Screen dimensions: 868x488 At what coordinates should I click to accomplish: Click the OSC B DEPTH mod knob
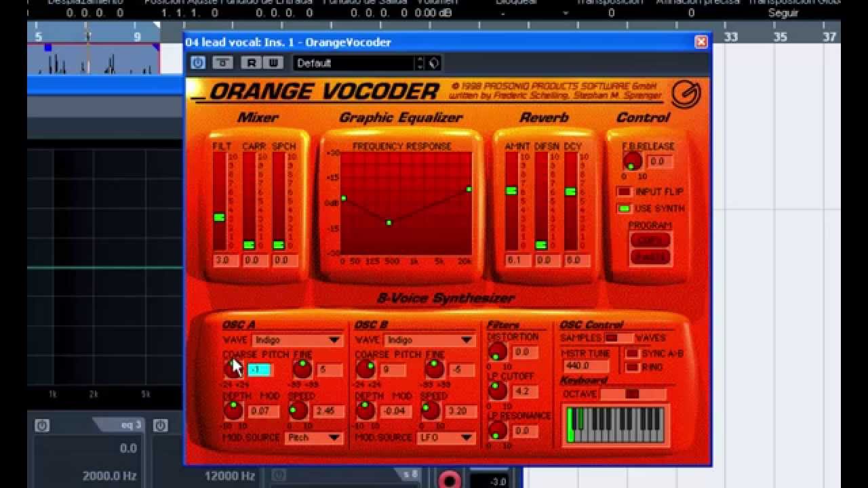[366, 410]
